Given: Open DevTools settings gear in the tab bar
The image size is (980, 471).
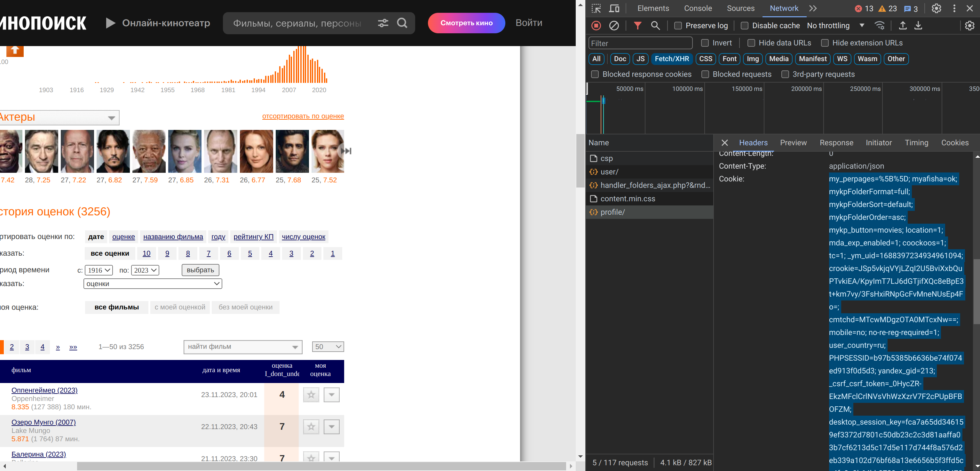Looking at the screenshot, I should (x=936, y=8).
